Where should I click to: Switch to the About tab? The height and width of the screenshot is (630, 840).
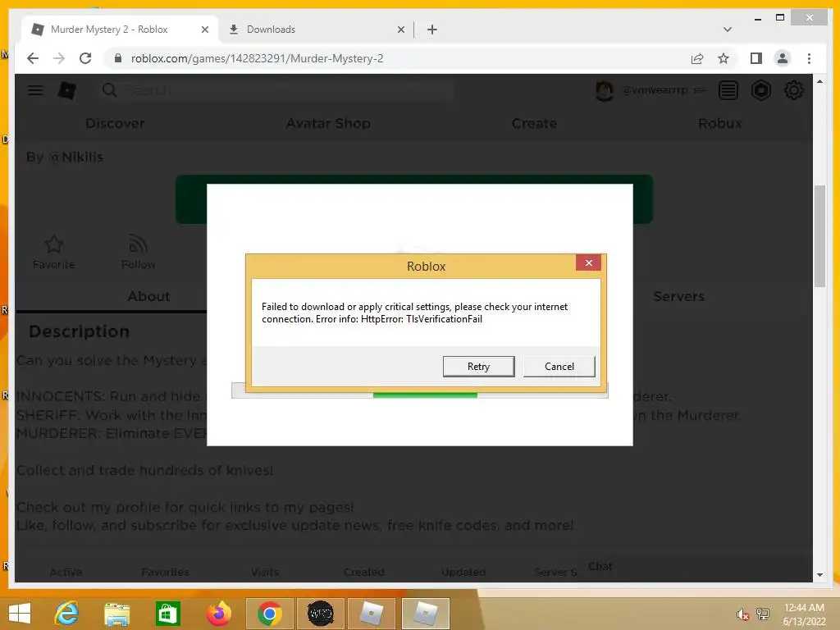coord(149,296)
